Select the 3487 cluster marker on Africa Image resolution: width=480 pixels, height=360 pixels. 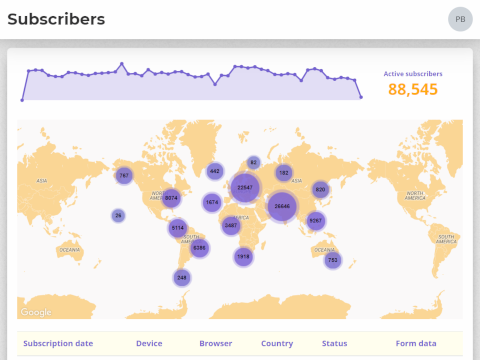(231, 225)
